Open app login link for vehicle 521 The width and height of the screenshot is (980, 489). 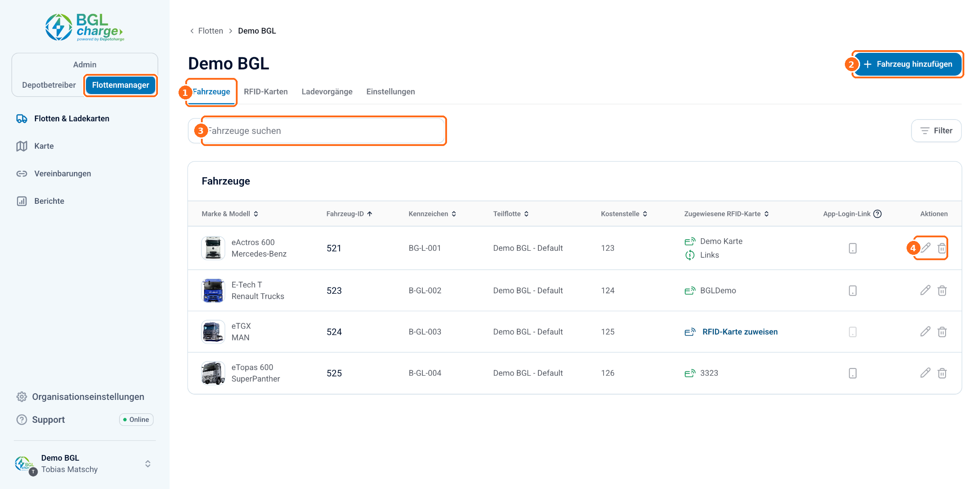852,248
